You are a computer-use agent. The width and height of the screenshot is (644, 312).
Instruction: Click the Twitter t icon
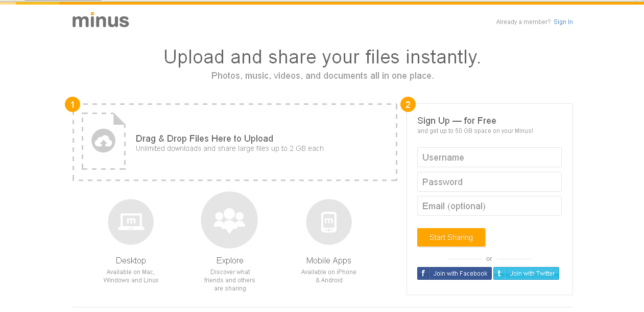(499, 274)
